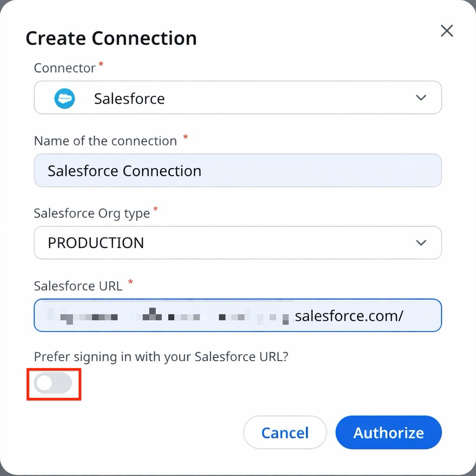Close the Create Connection dialog
The image size is (476, 476).
[447, 31]
